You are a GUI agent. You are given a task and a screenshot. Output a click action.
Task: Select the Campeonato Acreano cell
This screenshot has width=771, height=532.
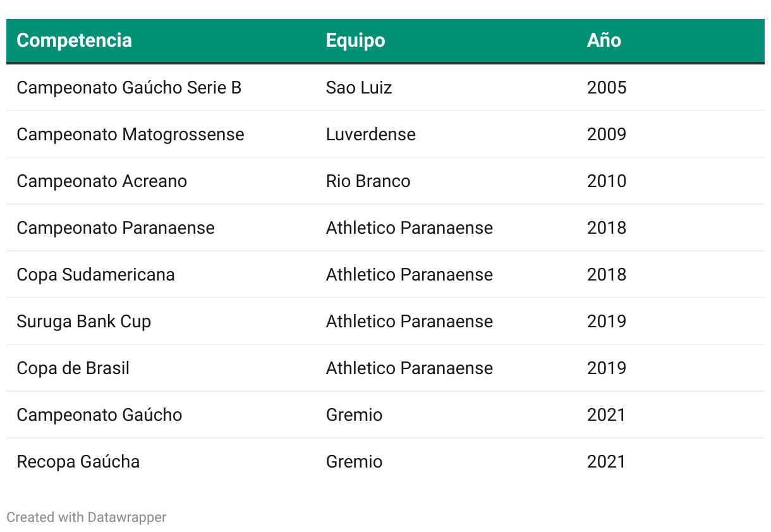coord(102,181)
